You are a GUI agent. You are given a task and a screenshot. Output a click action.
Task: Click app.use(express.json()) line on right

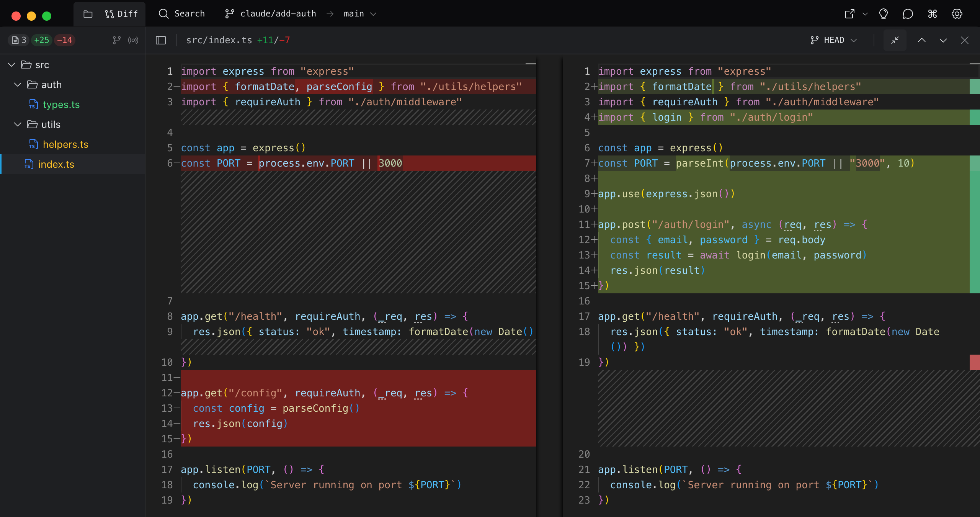pos(783,194)
